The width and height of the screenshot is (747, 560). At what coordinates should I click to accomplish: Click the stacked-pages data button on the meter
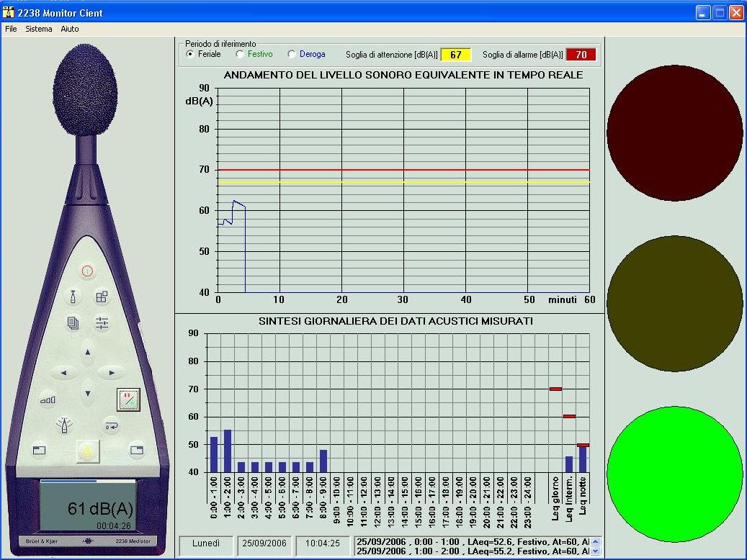click(x=73, y=324)
